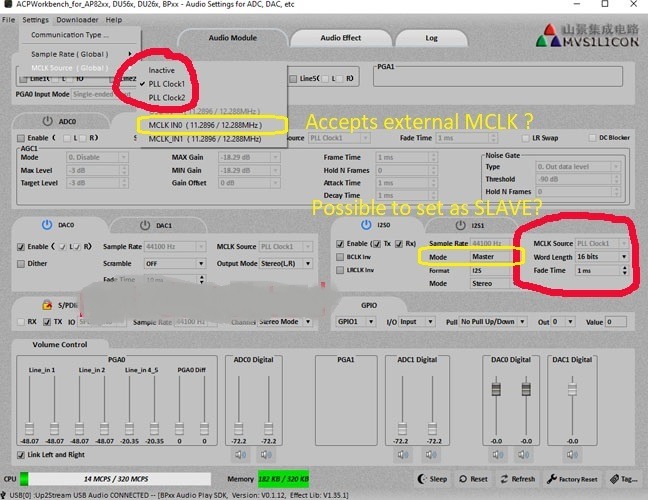Click the Tag... button

624,479
